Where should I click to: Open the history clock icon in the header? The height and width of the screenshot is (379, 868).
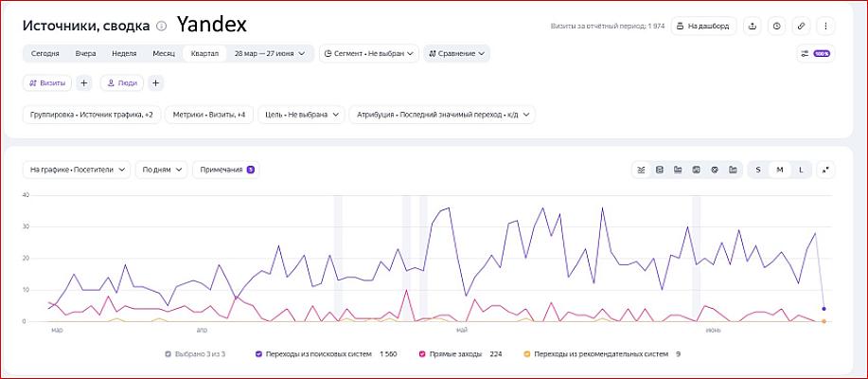pyautogui.click(x=777, y=26)
